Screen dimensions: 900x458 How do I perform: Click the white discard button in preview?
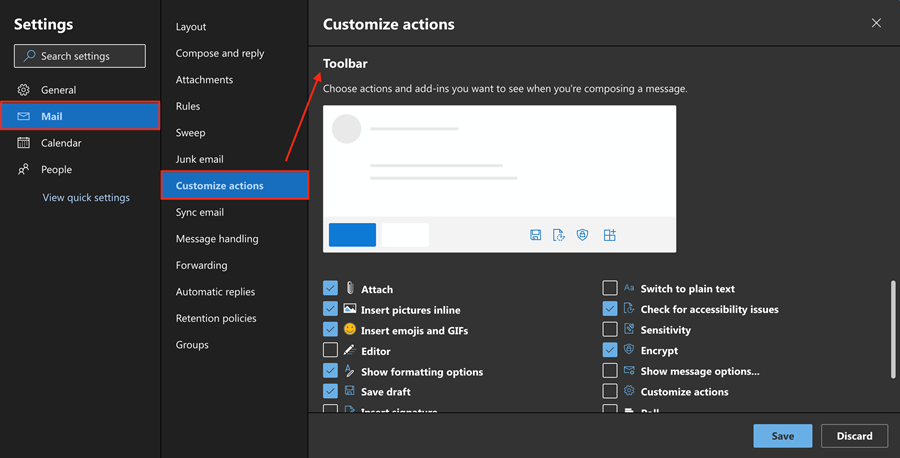[405, 235]
